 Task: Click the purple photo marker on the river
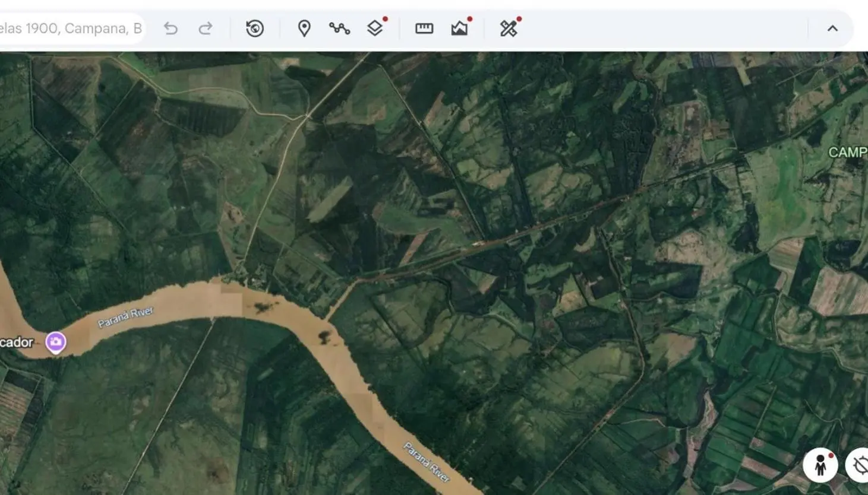pos(56,342)
